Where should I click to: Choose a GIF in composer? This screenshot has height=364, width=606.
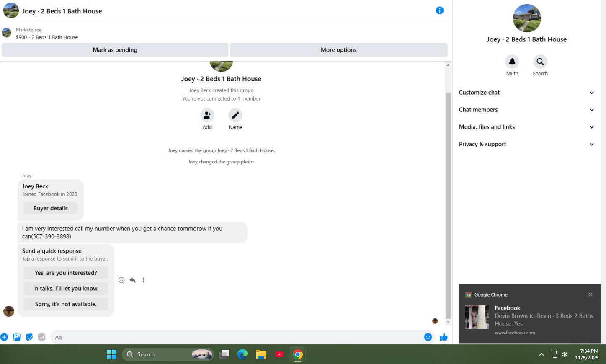[41, 337]
